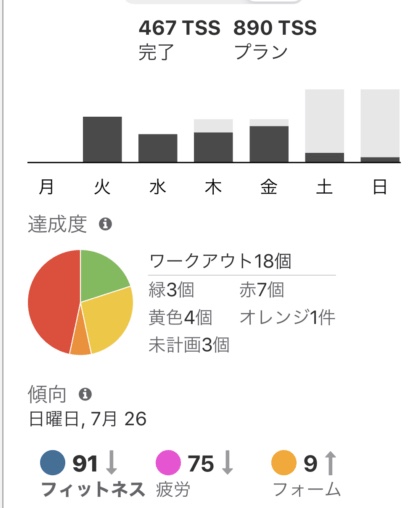
Task: Click the orange フォーム circle icon
Action: point(284,462)
